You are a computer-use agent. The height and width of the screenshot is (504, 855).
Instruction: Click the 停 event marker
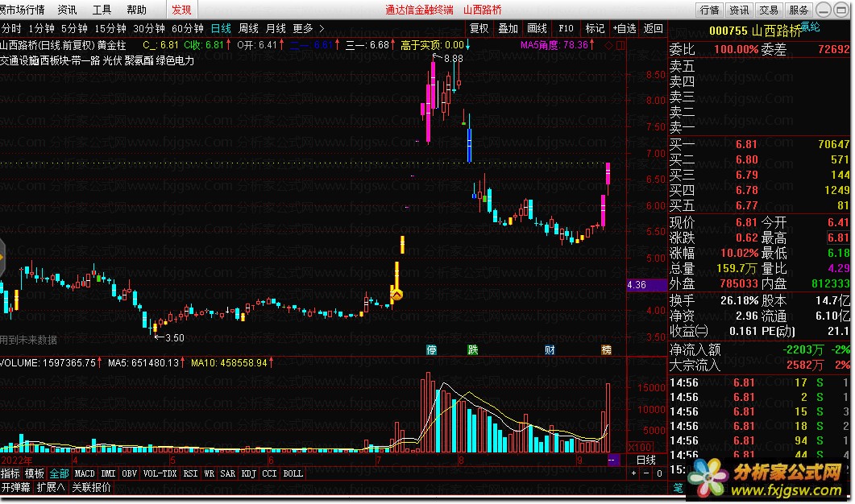tap(431, 349)
